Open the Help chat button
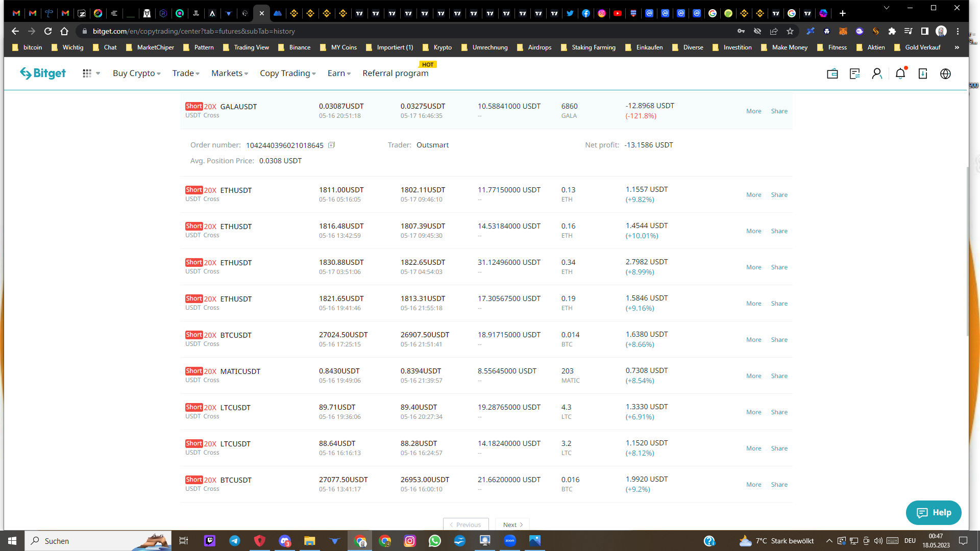The image size is (980, 551). click(x=934, y=513)
